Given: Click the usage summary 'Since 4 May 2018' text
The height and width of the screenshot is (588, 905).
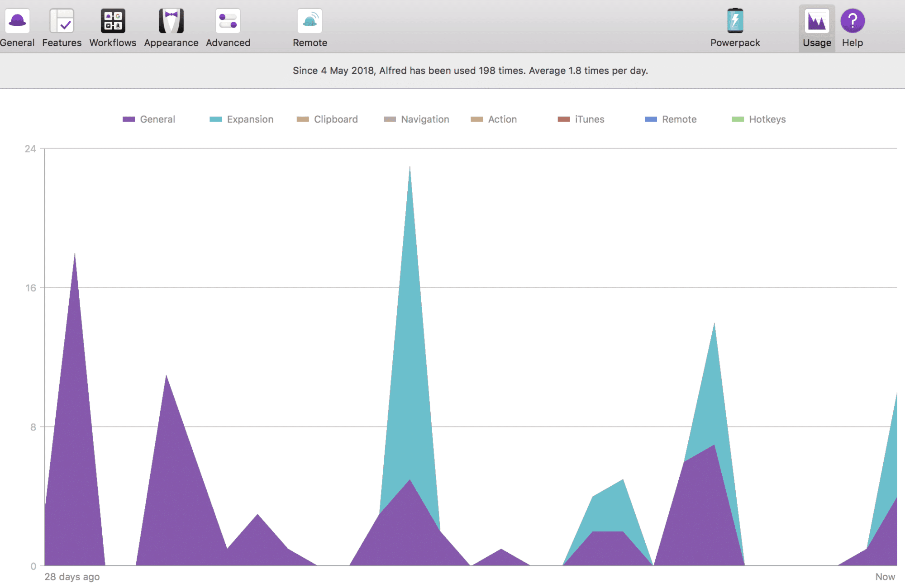Looking at the screenshot, I should click(470, 71).
